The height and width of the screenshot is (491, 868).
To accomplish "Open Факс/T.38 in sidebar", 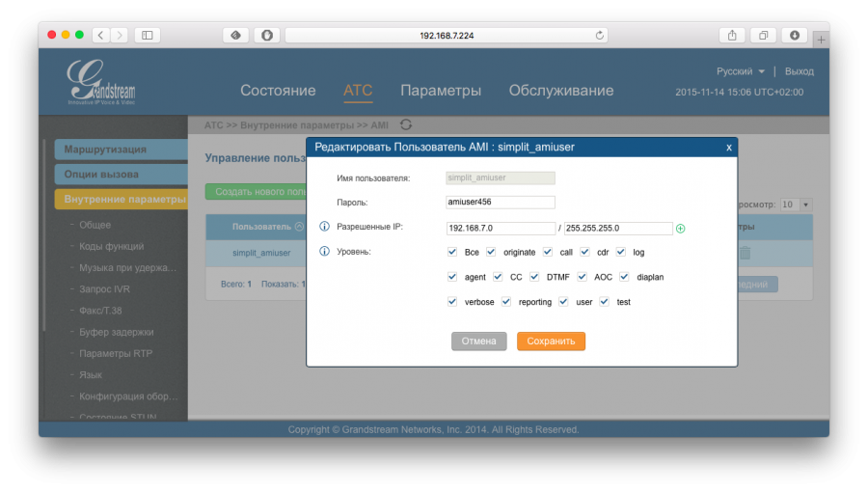I will [100, 311].
